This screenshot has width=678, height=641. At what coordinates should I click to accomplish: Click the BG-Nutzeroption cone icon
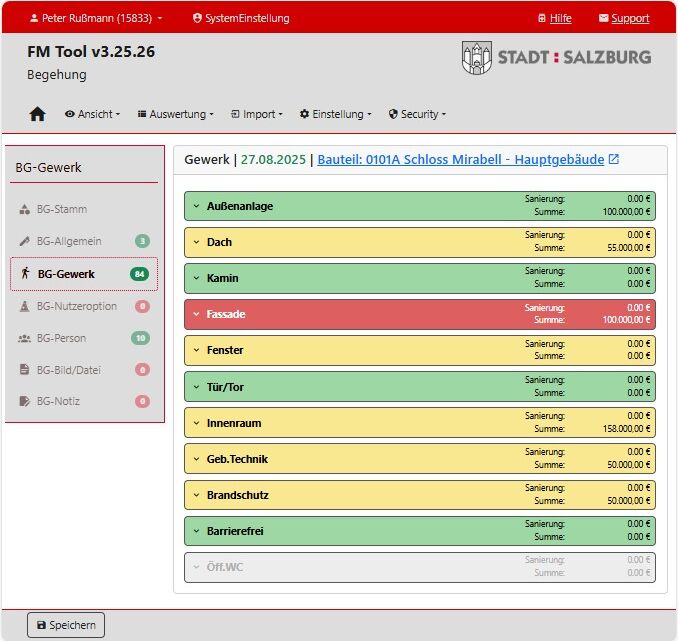(x=25, y=306)
